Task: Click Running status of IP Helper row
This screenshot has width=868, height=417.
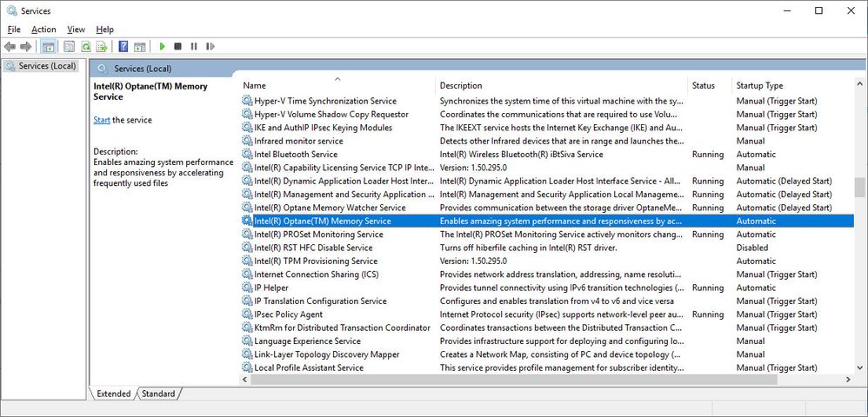Action: coord(708,288)
